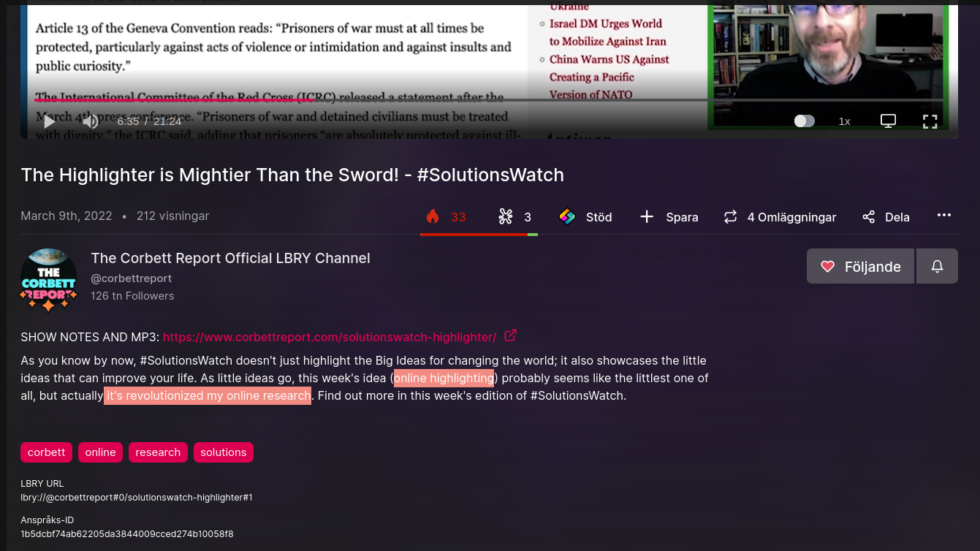Click the 4 Omläggningar repost button

click(780, 216)
